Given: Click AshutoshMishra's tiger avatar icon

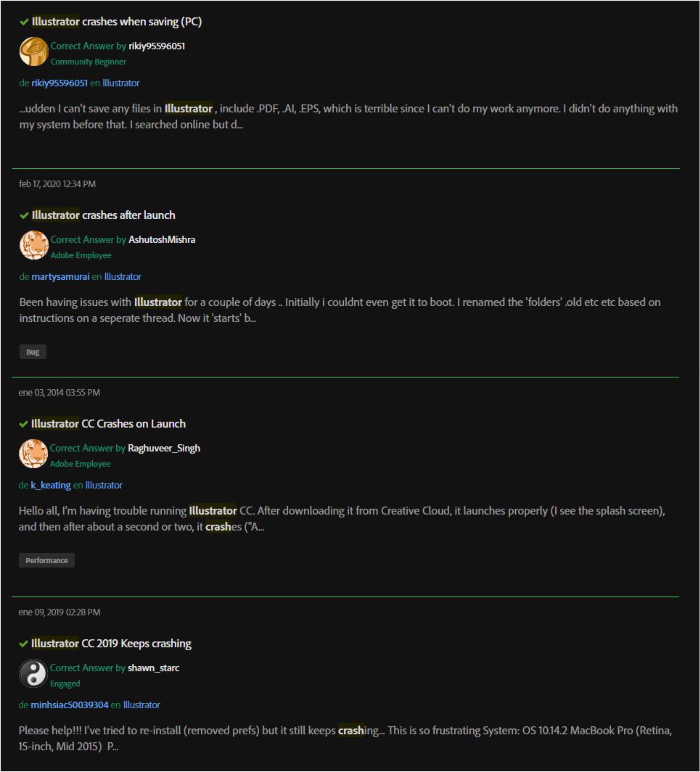Looking at the screenshot, I should click(x=34, y=245).
